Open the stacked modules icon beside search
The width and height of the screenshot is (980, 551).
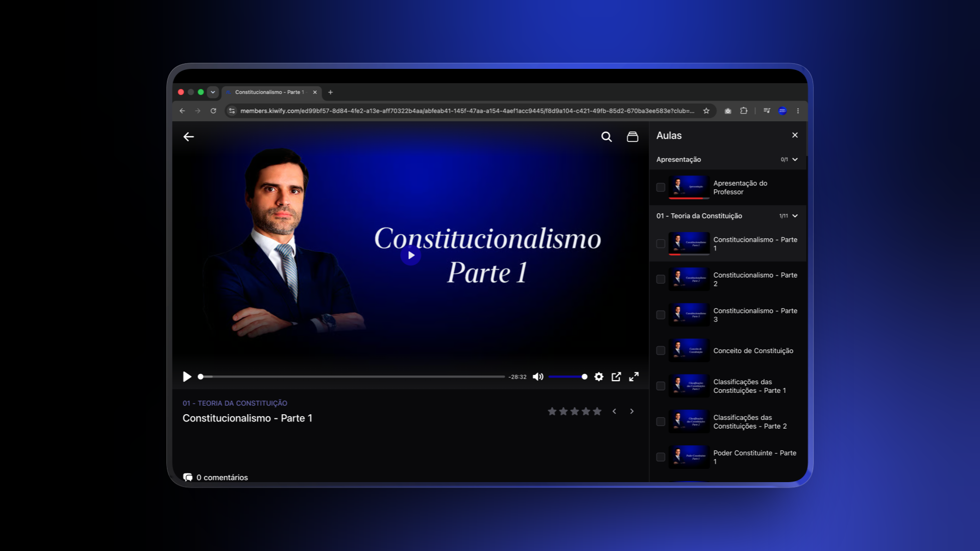[632, 137]
